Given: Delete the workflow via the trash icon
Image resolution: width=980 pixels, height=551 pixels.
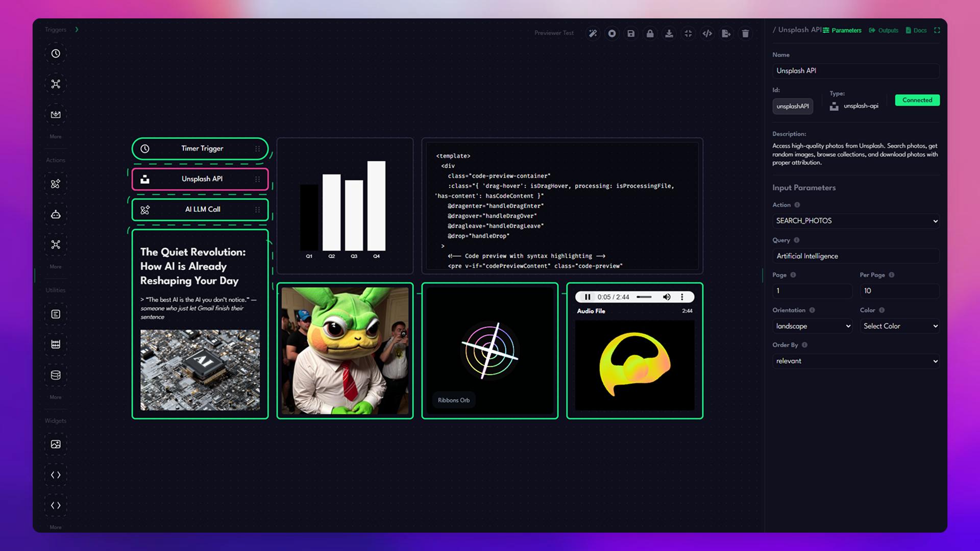Looking at the screenshot, I should click(x=745, y=33).
